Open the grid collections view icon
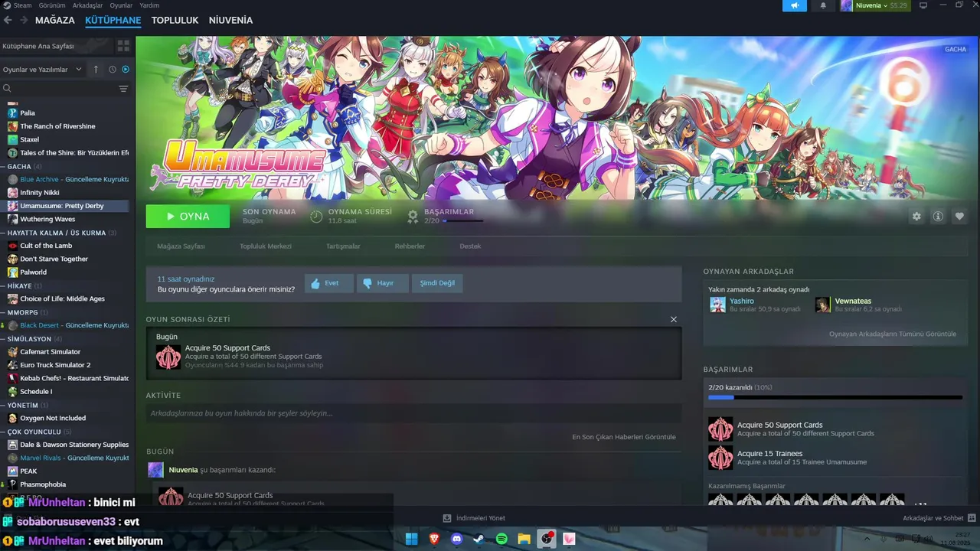This screenshot has height=551, width=980. click(123, 46)
